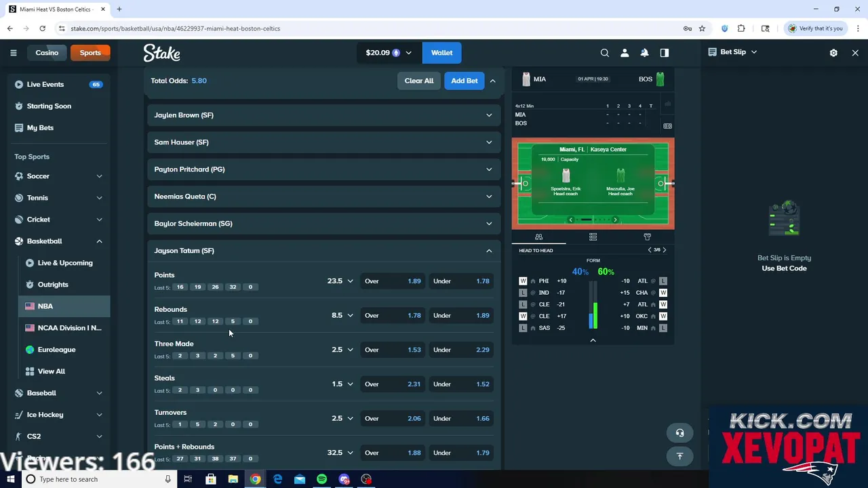Bookmark this page with star icon
Viewport: 868px width, 488px height.
tap(702, 28)
